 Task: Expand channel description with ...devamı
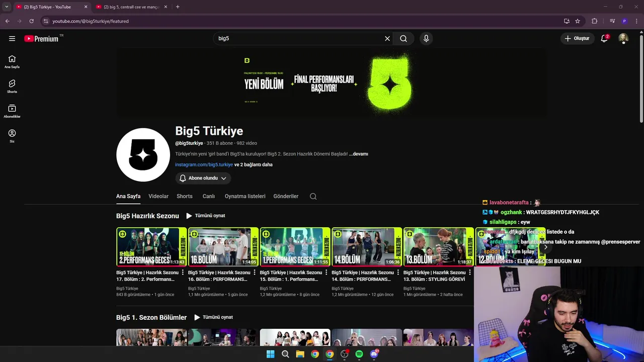[x=359, y=154]
